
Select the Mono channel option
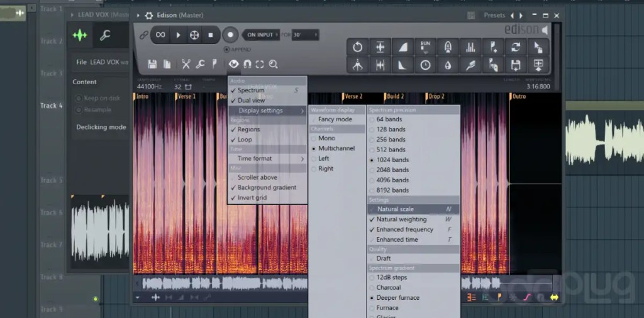tap(337, 138)
